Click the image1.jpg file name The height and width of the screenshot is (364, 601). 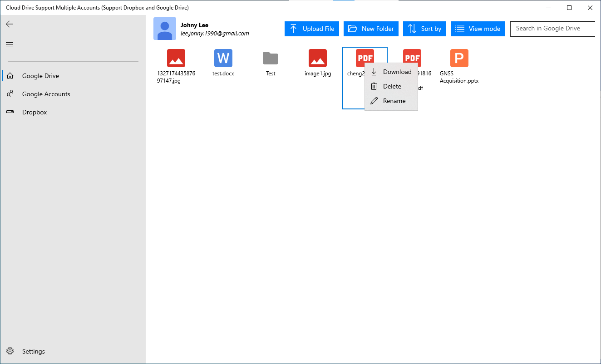(x=318, y=73)
